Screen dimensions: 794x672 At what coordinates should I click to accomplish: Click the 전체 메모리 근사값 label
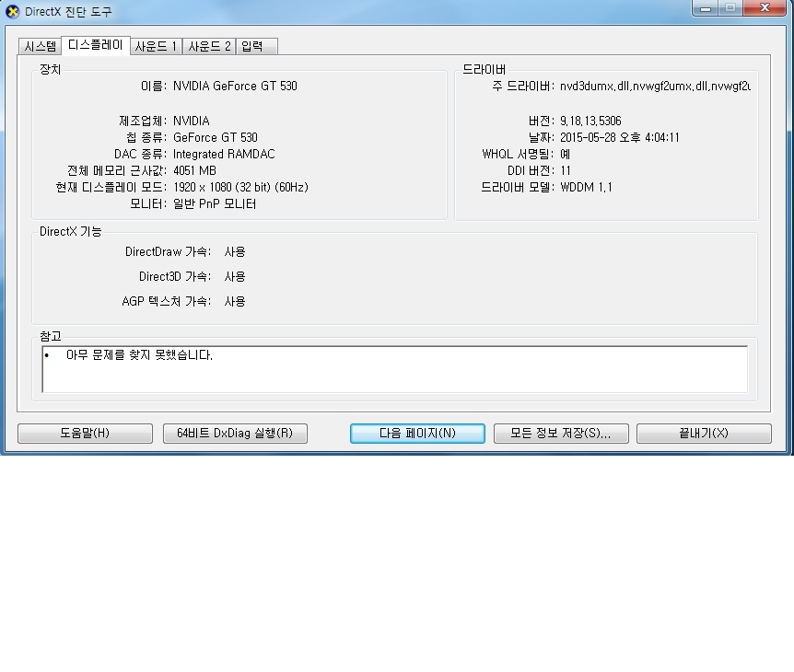(x=117, y=170)
